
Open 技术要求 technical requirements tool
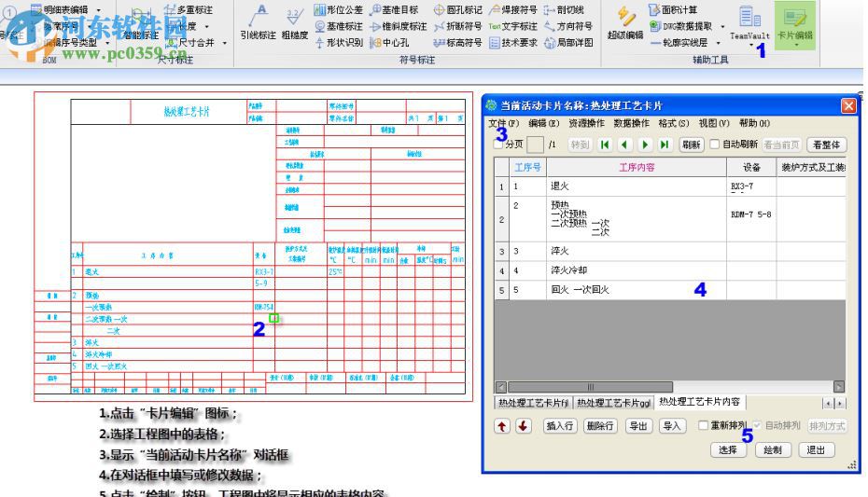[512, 42]
